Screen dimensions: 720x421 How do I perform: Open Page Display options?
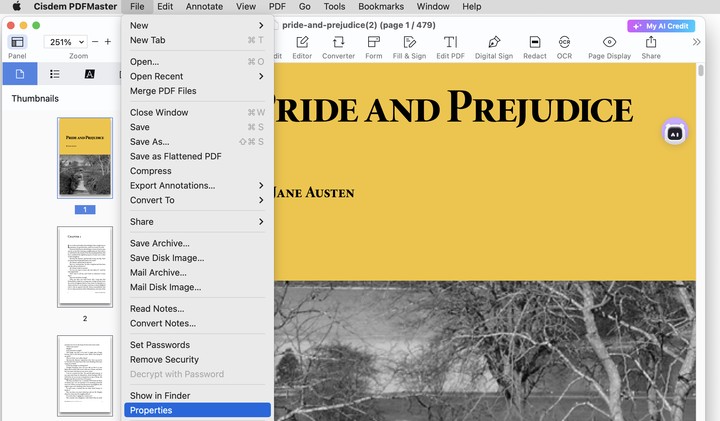point(609,47)
